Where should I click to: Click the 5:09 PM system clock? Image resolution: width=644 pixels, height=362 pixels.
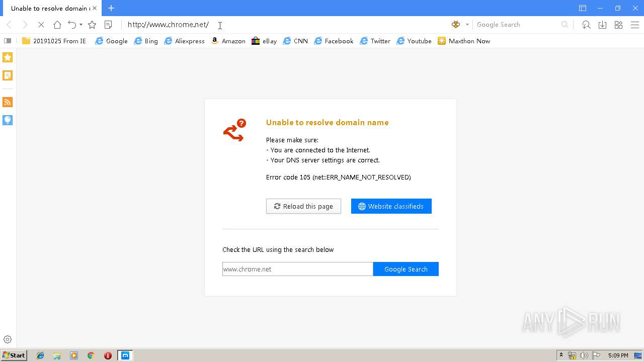[618, 355]
